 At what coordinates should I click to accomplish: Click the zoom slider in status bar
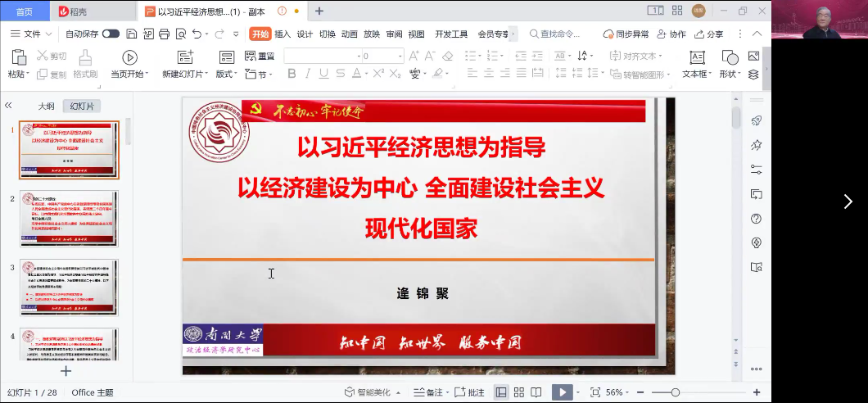pyautogui.click(x=675, y=392)
